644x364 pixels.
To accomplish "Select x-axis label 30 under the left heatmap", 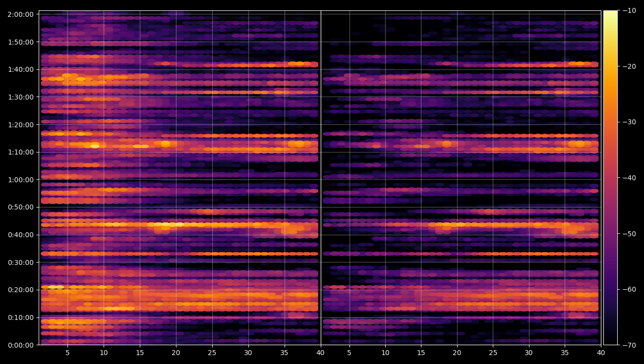I will (248, 353).
